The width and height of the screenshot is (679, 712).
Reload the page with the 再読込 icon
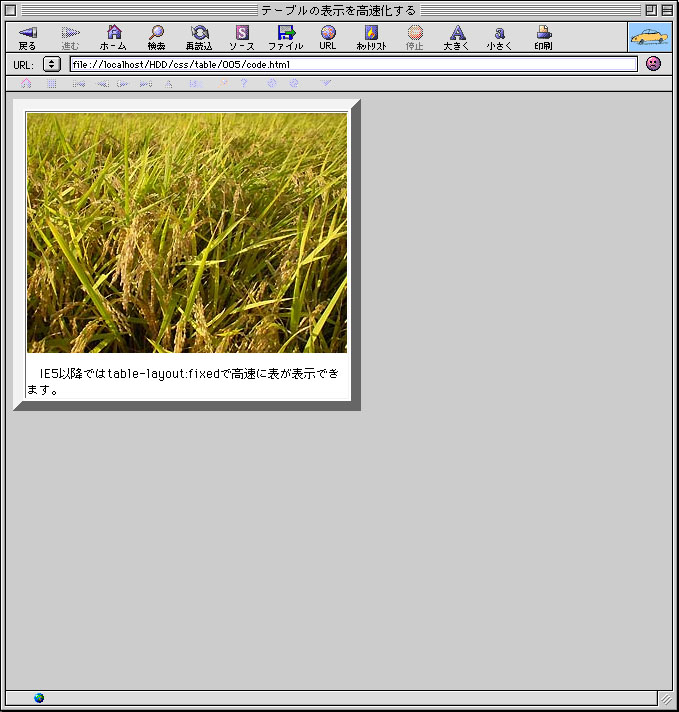[199, 34]
